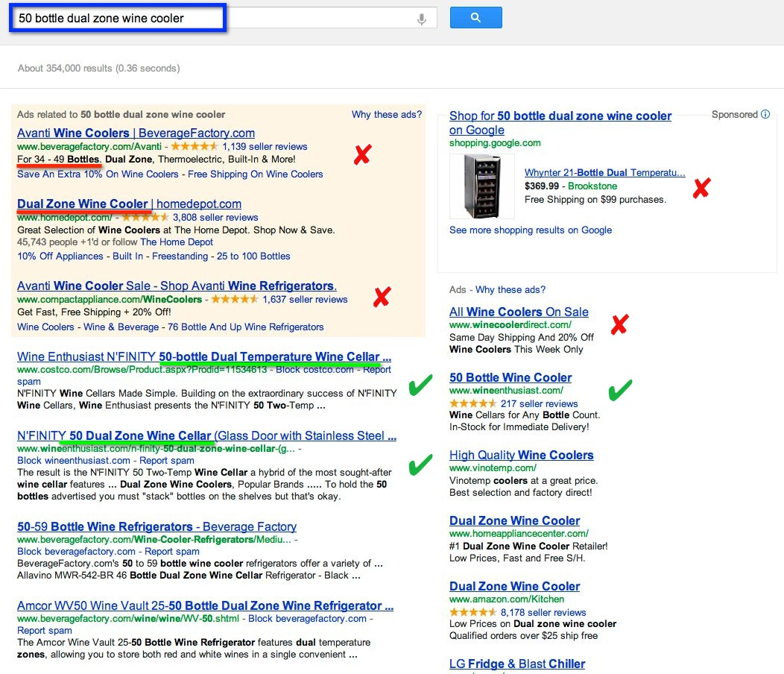
Task: Open '10% Off Appliances' sitelink
Action: pyautogui.click(x=60, y=256)
